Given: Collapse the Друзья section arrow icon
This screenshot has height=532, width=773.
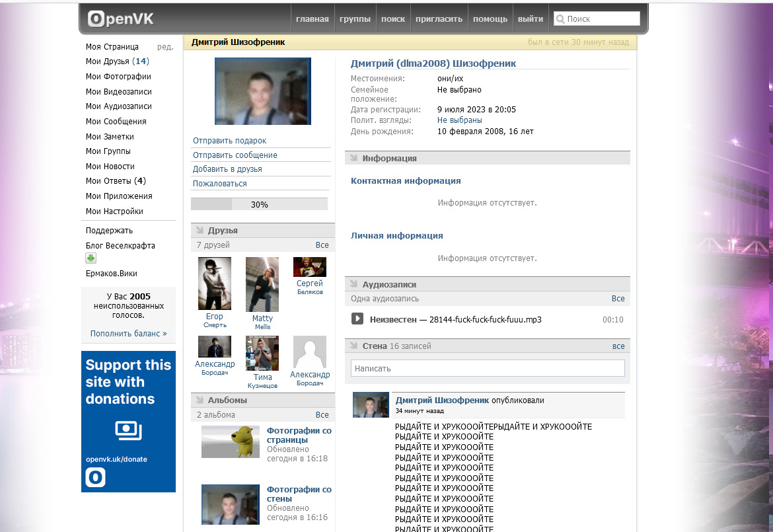Looking at the screenshot, I should point(200,230).
